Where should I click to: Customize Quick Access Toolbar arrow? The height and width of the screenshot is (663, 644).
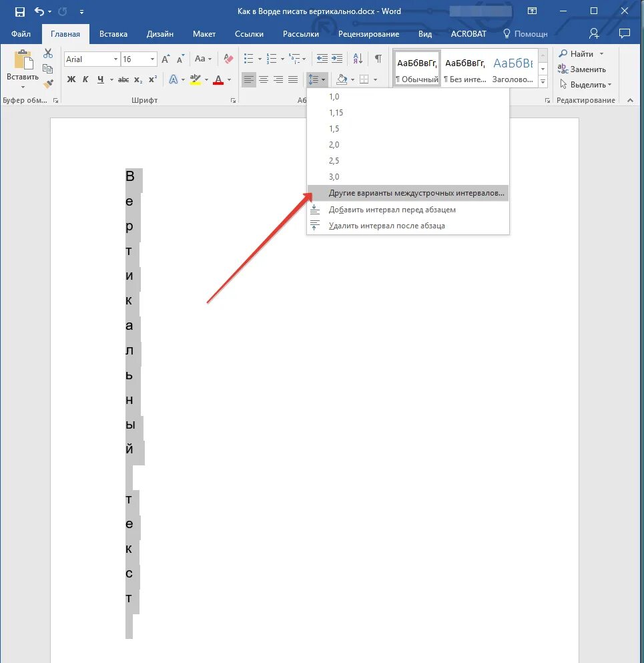[x=81, y=12]
